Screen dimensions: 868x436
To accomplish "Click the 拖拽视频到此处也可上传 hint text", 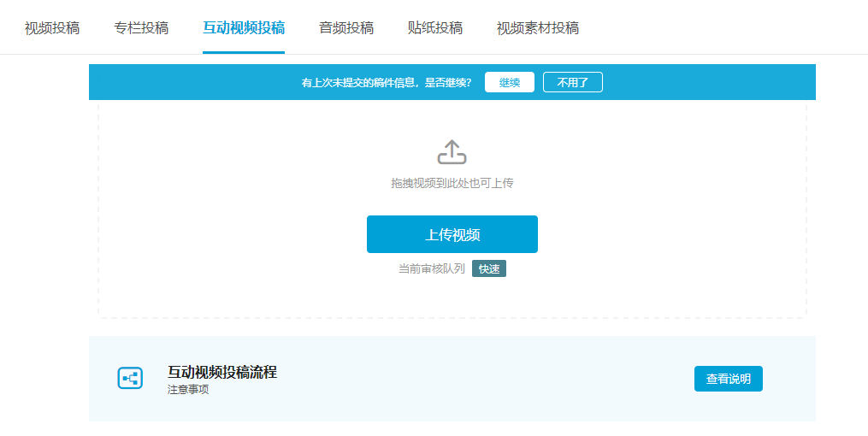I will [452, 183].
